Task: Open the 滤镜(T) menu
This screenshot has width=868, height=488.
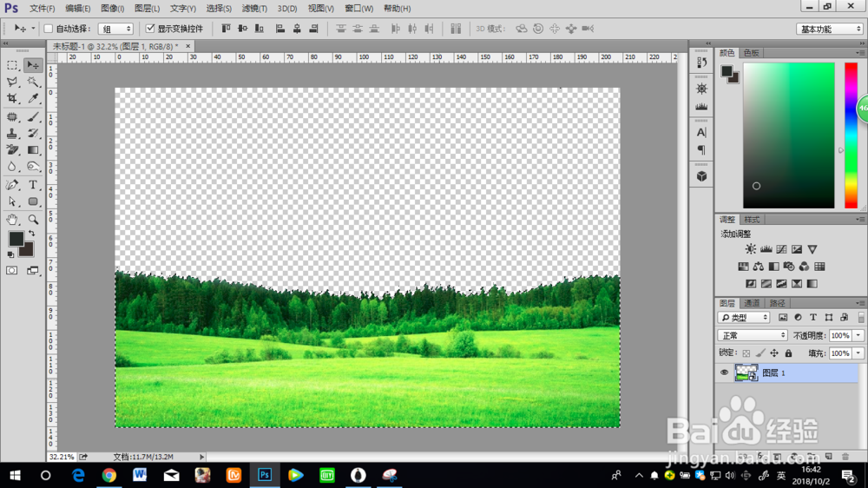Action: tap(254, 9)
